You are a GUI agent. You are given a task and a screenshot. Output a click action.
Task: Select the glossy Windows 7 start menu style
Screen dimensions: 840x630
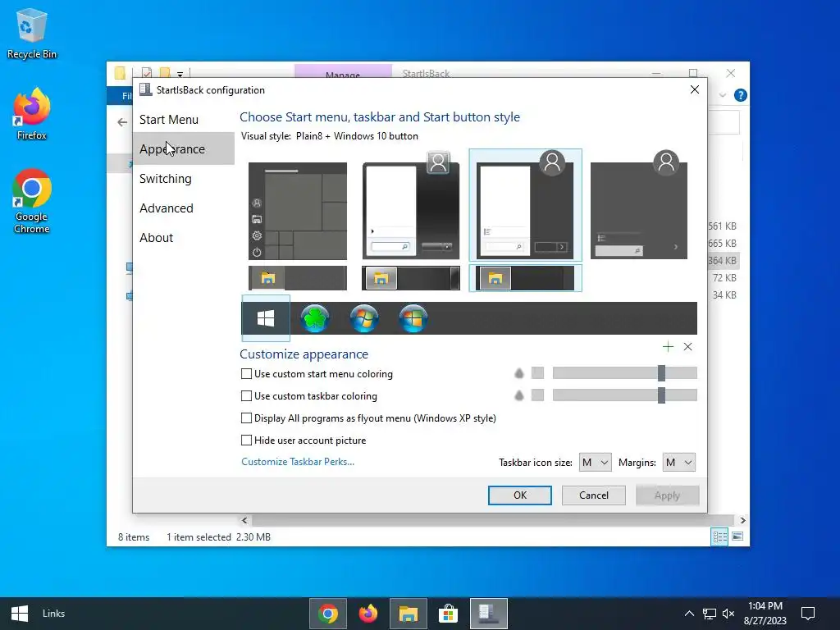[411, 206]
